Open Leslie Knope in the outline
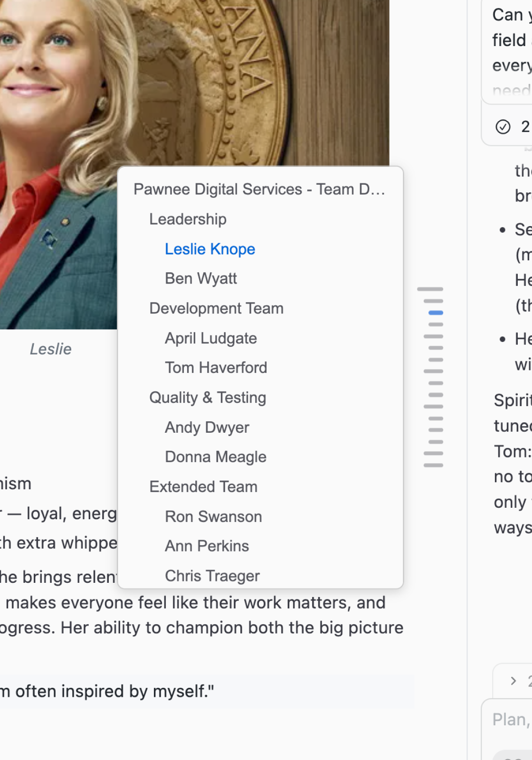The image size is (532, 760). tap(210, 249)
